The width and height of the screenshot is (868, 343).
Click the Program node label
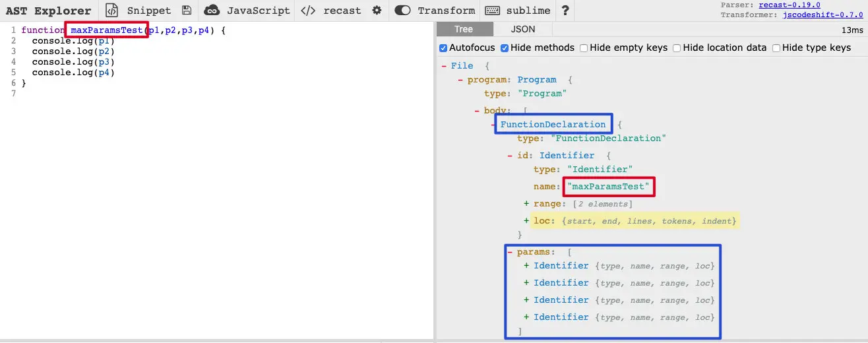click(537, 80)
